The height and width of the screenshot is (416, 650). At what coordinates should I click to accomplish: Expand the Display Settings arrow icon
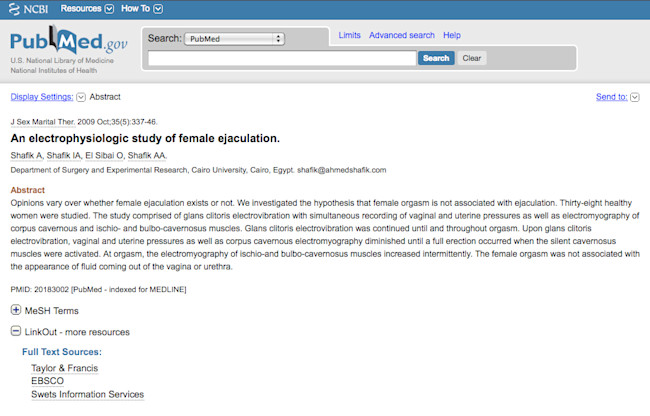click(x=81, y=97)
